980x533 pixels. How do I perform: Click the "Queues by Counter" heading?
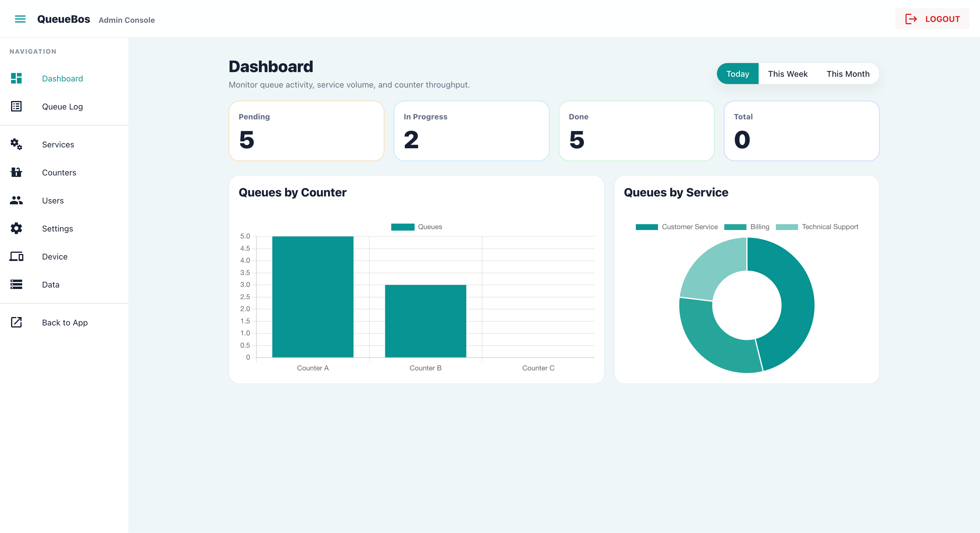tap(292, 192)
